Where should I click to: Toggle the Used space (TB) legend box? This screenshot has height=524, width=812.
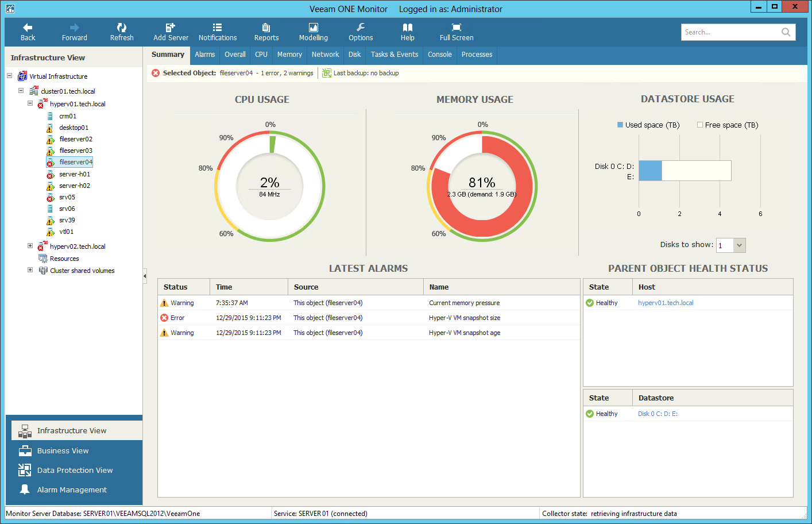[620, 125]
